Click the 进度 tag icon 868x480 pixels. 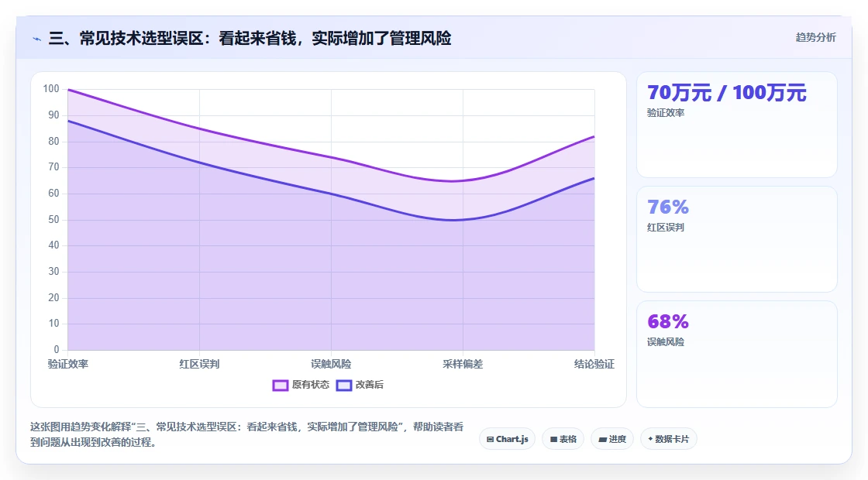tap(602, 440)
